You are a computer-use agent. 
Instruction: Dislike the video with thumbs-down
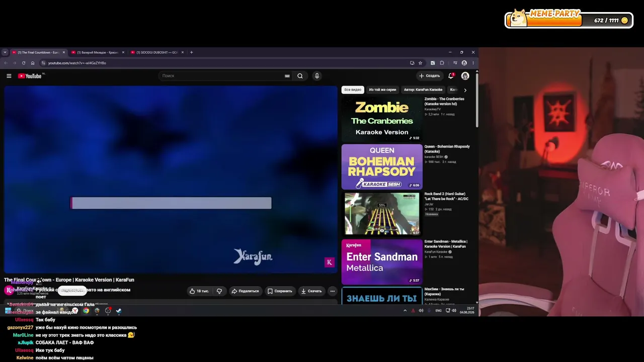point(219,291)
